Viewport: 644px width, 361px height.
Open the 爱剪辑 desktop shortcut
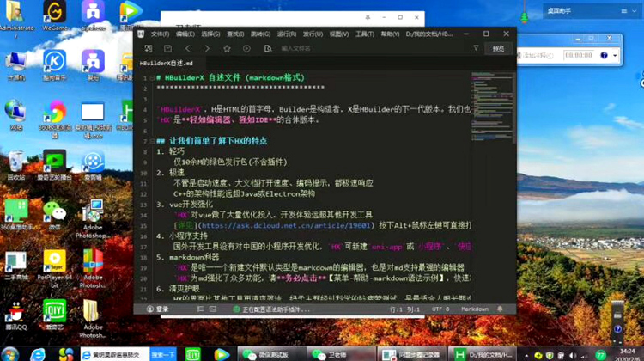(x=93, y=166)
